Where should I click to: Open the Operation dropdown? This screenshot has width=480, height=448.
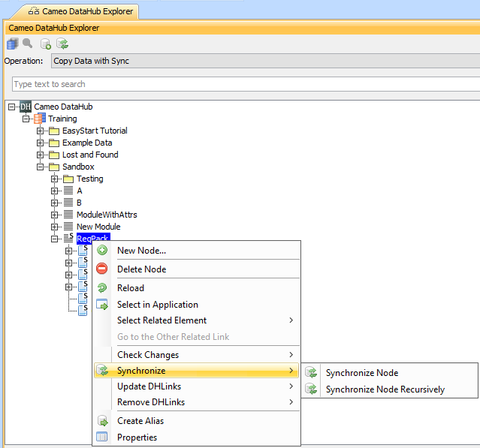(264, 61)
